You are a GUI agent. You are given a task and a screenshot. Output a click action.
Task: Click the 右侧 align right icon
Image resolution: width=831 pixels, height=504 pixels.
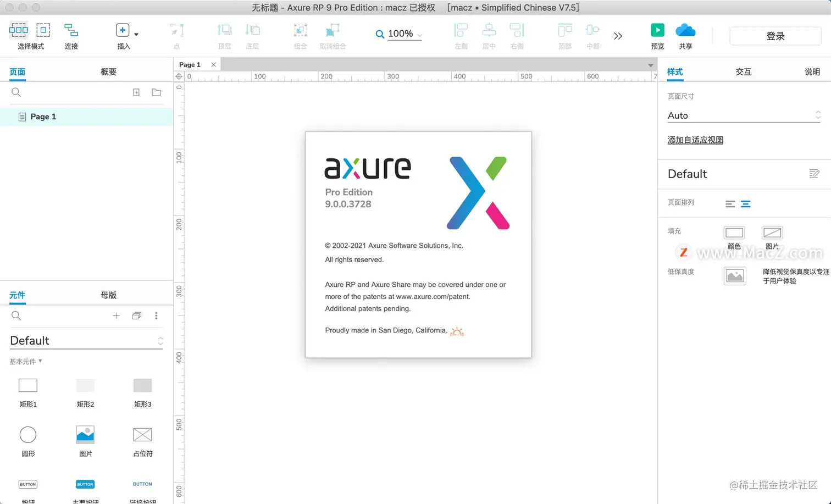(517, 30)
